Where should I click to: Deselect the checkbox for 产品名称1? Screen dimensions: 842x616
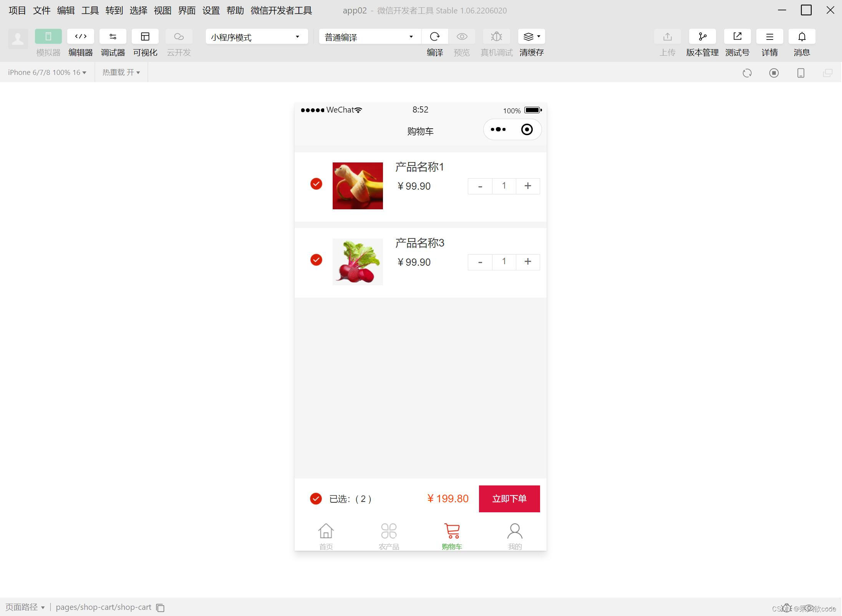pyautogui.click(x=316, y=184)
